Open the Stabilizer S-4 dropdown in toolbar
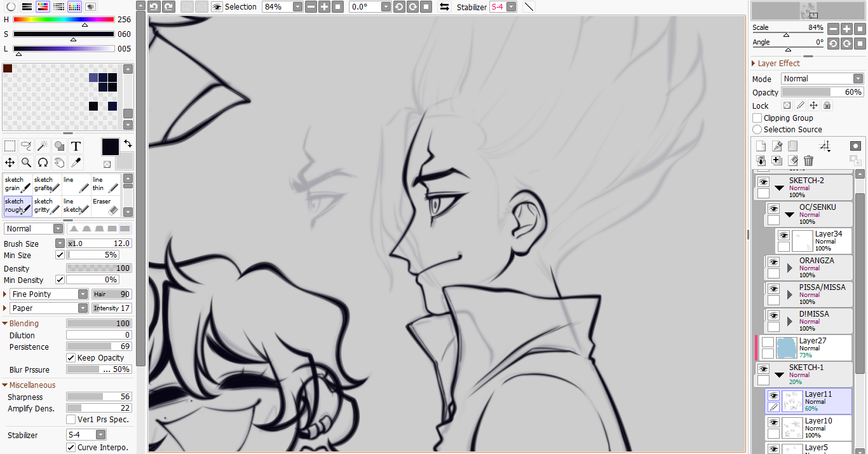This screenshot has width=868, height=454. pyautogui.click(x=503, y=7)
